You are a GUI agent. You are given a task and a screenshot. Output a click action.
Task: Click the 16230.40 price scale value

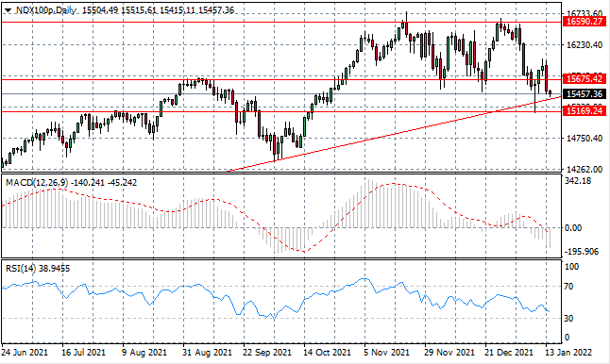tap(584, 45)
